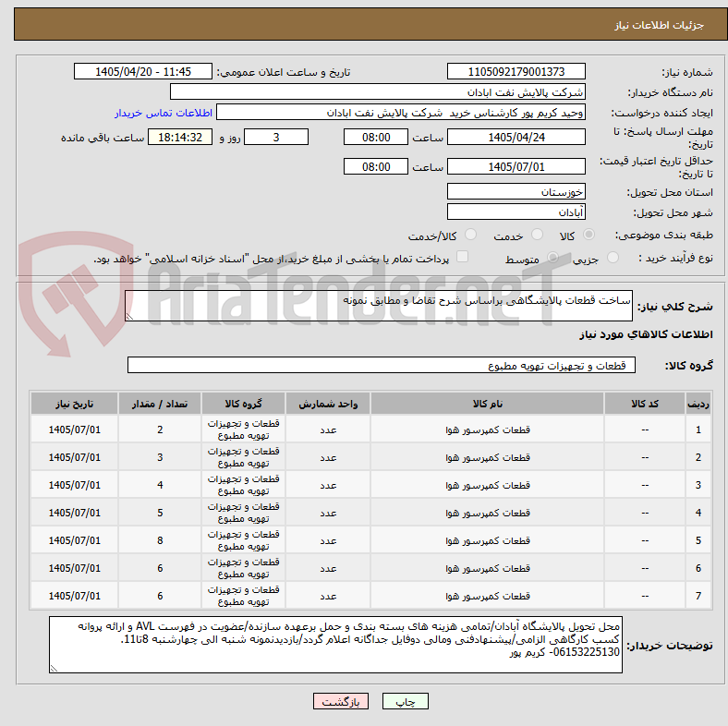Open the buyer contact information link

point(164,113)
